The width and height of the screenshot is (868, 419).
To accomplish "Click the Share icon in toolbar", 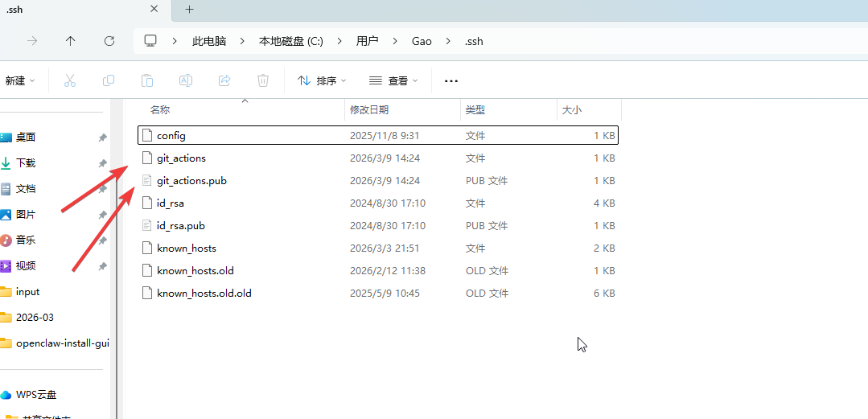I will click(x=224, y=80).
